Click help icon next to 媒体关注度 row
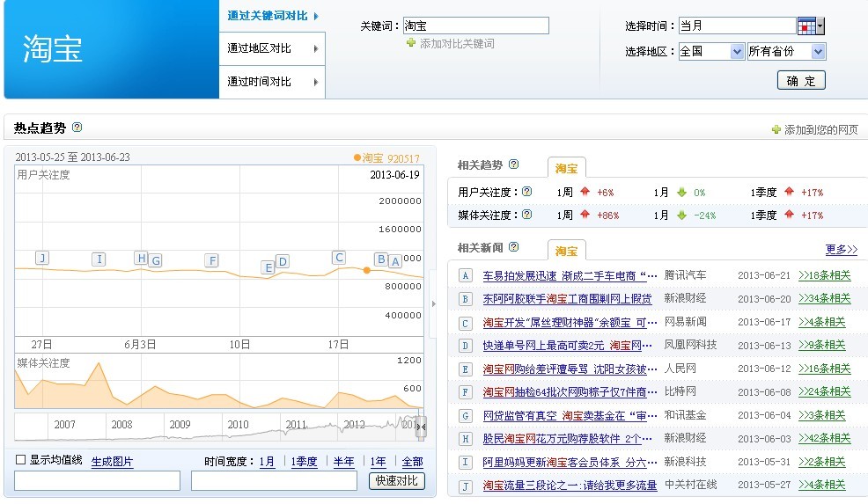 click(526, 215)
